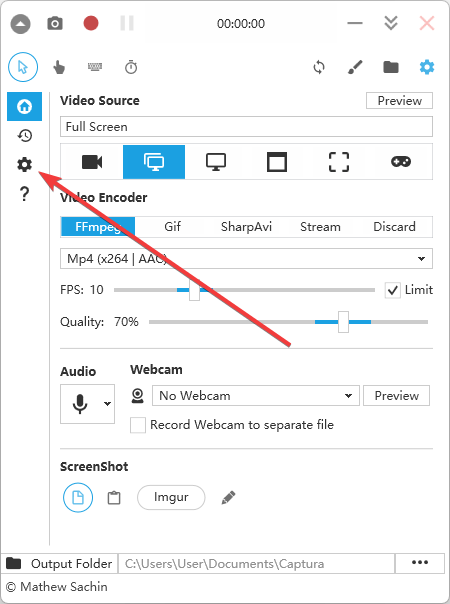
Task: Take a screenshot with camera icon
Action: (x=55, y=23)
